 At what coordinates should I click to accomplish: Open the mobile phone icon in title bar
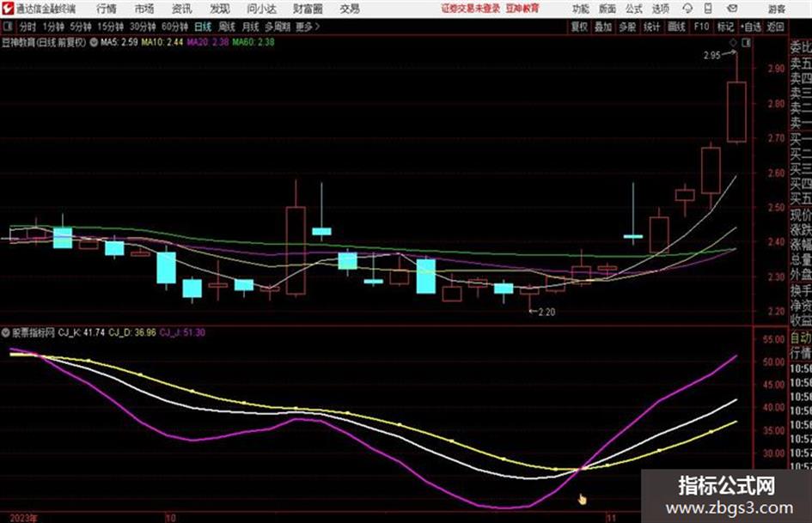[x=708, y=9]
